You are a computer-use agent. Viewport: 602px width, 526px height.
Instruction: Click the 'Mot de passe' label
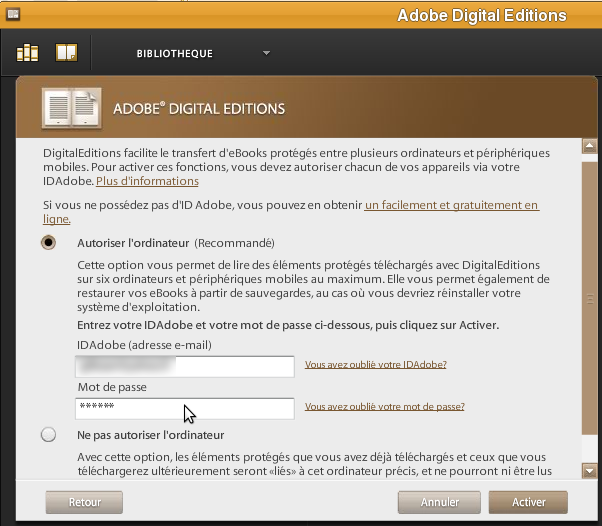point(112,387)
